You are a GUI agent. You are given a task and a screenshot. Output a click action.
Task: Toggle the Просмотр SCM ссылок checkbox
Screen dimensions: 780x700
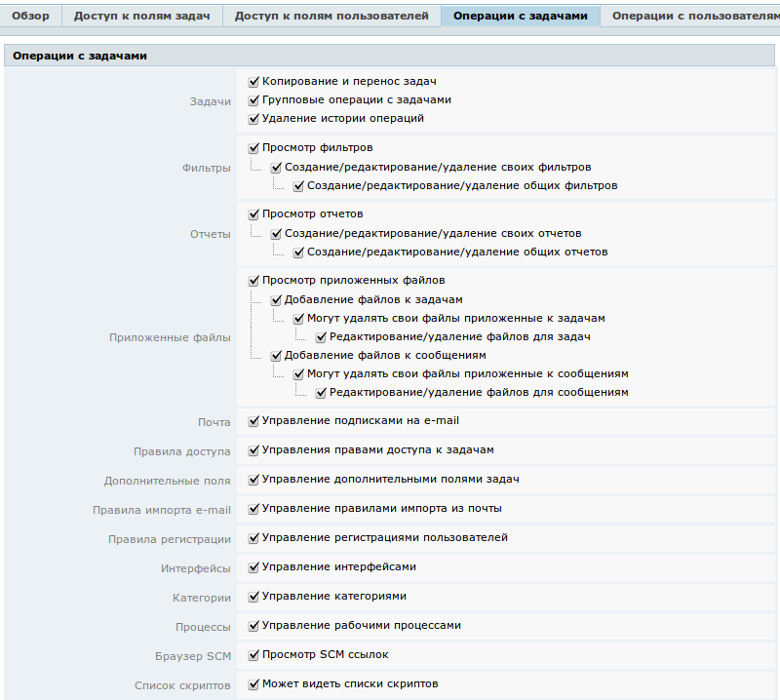point(253,655)
